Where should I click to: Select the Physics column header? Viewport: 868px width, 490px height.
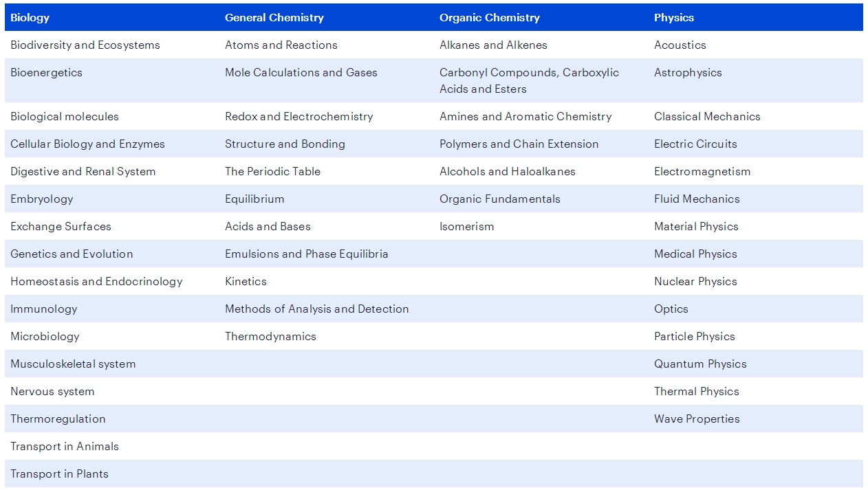pyautogui.click(x=673, y=18)
